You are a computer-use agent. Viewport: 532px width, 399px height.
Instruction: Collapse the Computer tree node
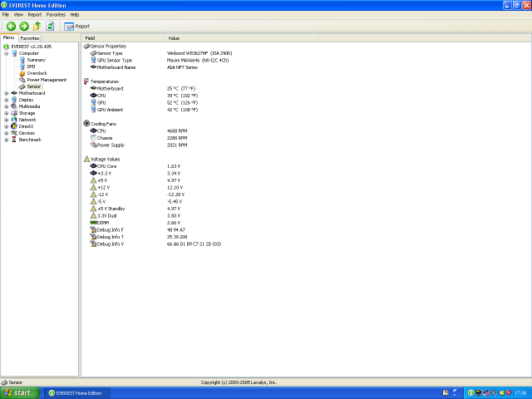pyautogui.click(x=6, y=53)
